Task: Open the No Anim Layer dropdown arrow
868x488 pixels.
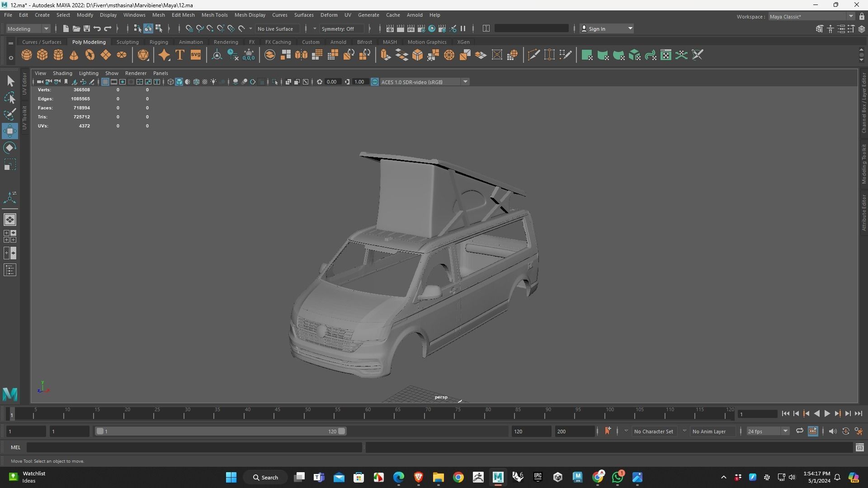Action: point(684,431)
